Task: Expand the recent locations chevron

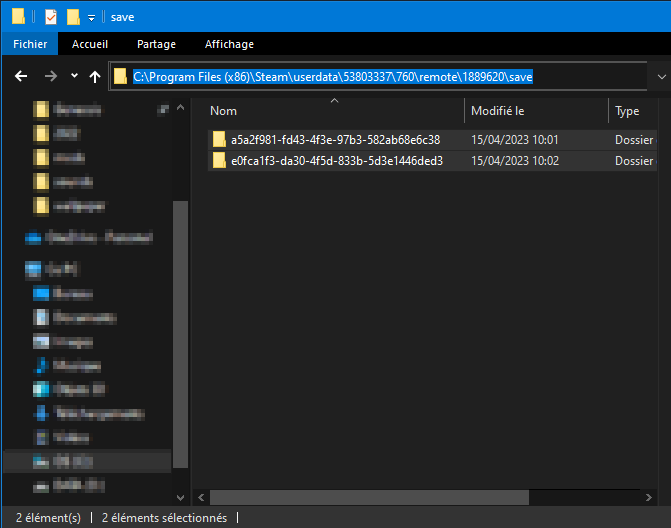Action: click(x=74, y=76)
